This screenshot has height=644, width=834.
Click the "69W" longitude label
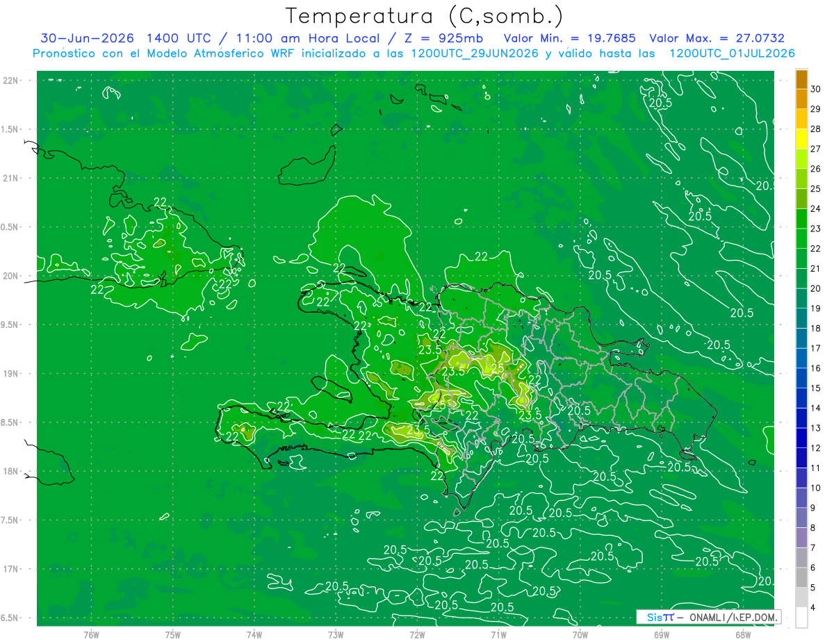[x=662, y=634]
